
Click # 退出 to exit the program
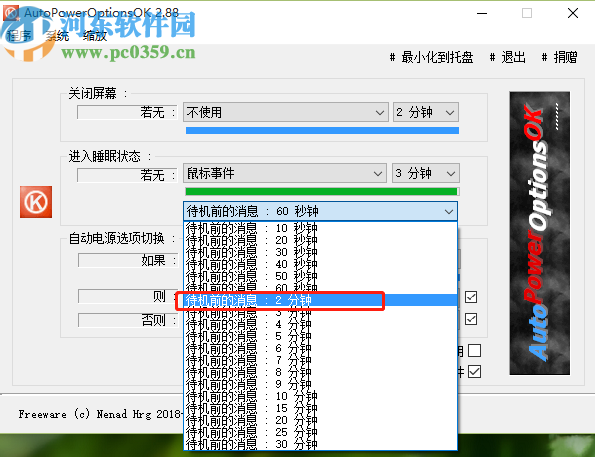pos(507,57)
